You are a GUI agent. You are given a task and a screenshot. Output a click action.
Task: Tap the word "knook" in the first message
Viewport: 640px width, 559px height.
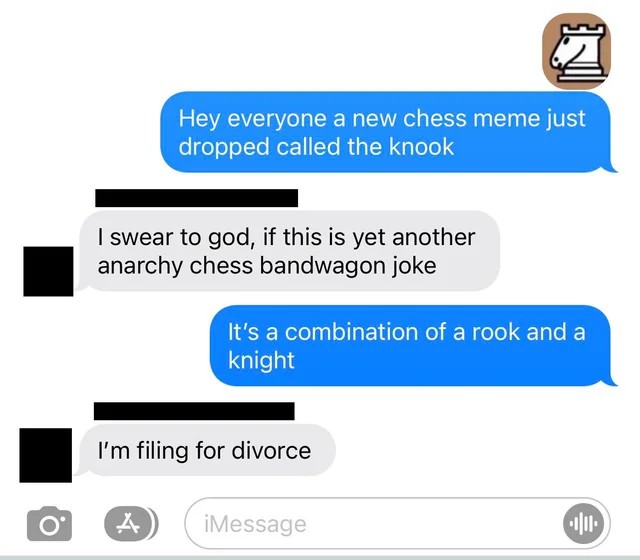tap(421, 147)
